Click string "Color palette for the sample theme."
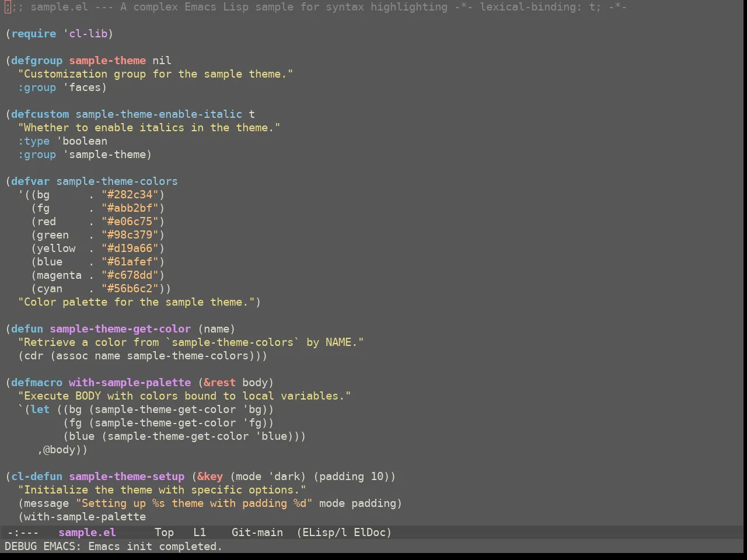This screenshot has height=560, width=747. click(x=136, y=302)
